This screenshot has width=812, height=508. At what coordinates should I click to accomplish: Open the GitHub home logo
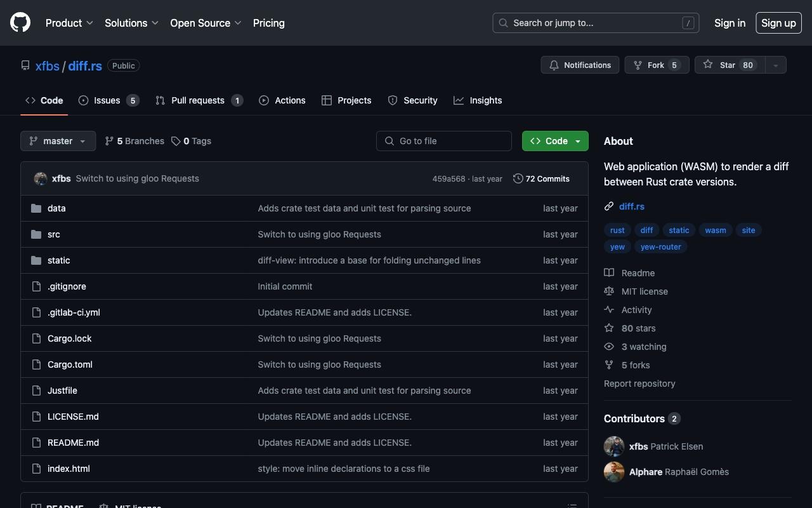tap(20, 23)
